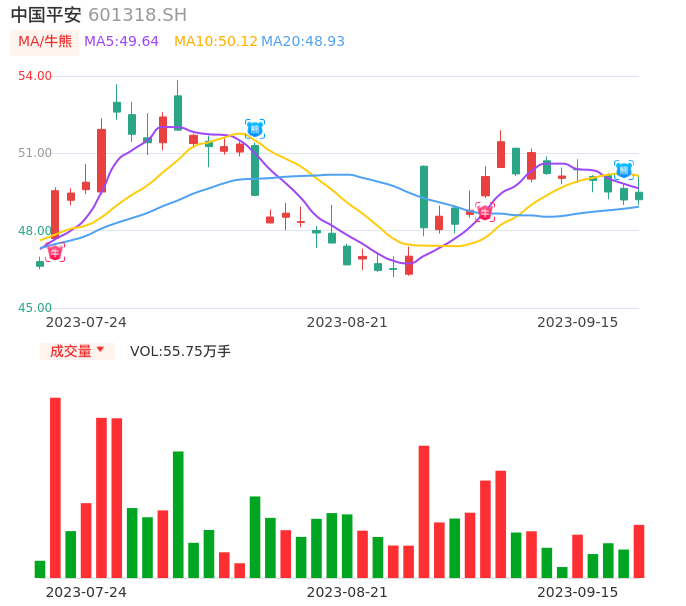
Task: Click the 54.00 price axis label
Action: [35, 76]
